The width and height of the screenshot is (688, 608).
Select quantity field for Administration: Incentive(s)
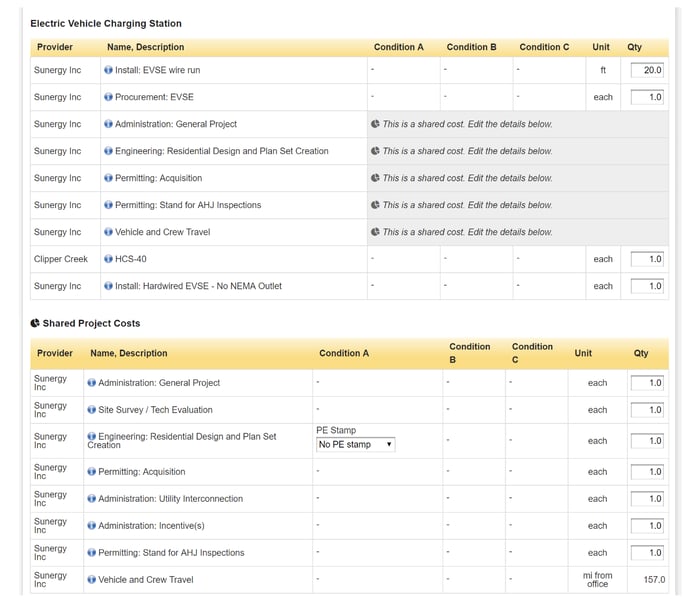pyautogui.click(x=647, y=526)
